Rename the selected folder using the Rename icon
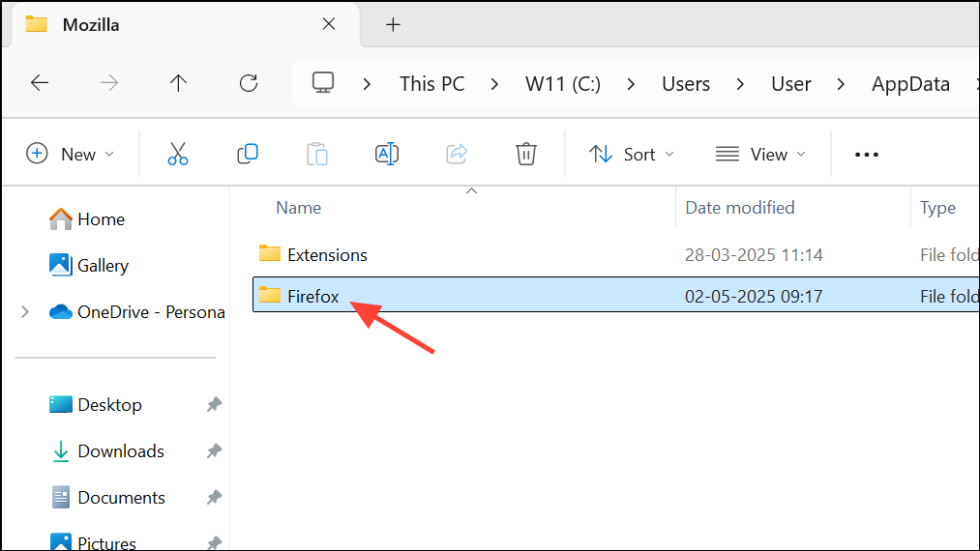 pyautogui.click(x=387, y=154)
